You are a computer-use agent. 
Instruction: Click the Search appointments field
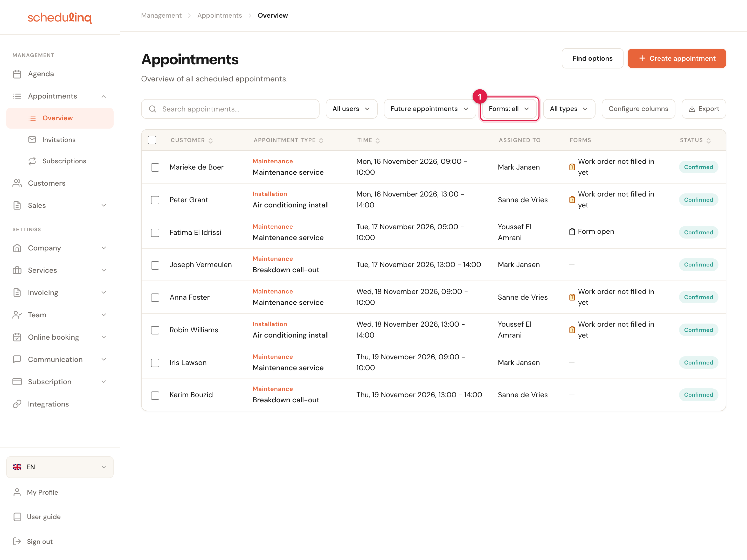[x=230, y=109]
